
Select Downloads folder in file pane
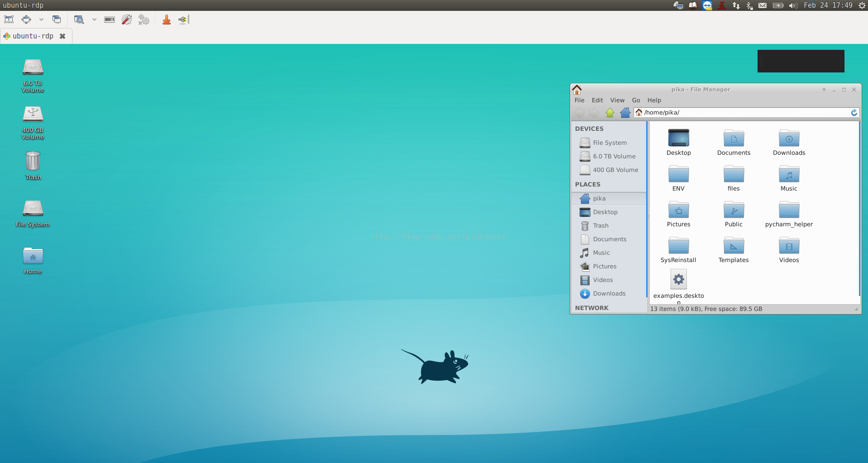[789, 143]
